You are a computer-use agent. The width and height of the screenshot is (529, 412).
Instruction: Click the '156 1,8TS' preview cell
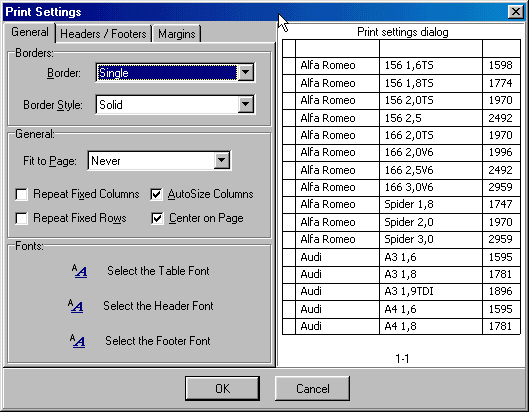pyautogui.click(x=431, y=83)
